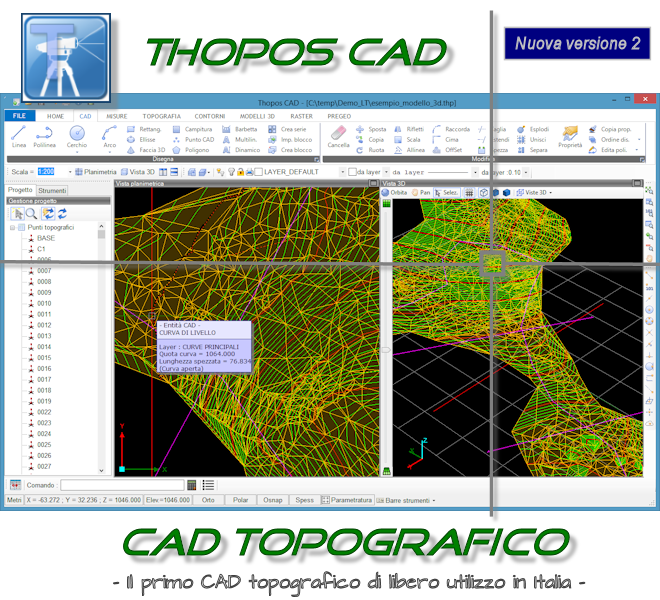The image size is (660, 600).
Task: Apply a Campitura hatch fill
Action: coord(192,129)
